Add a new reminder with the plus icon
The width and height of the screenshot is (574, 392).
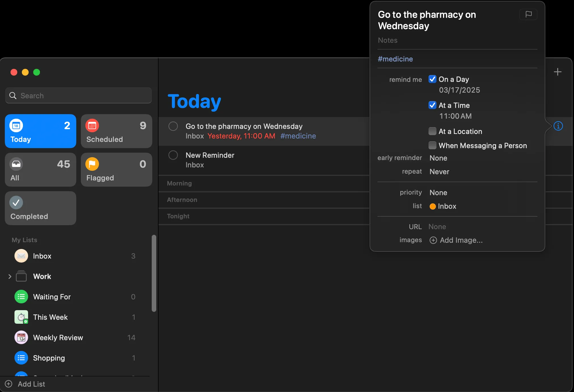(558, 72)
